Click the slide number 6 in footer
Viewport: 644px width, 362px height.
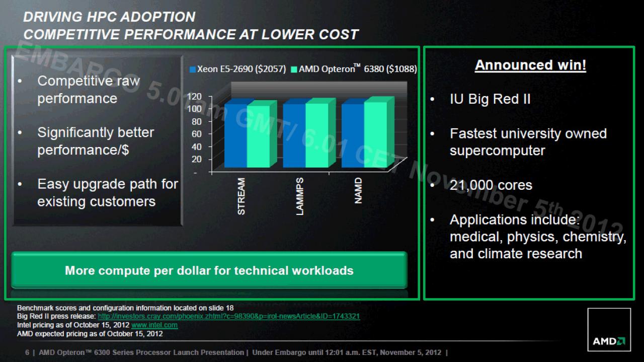[27, 352]
